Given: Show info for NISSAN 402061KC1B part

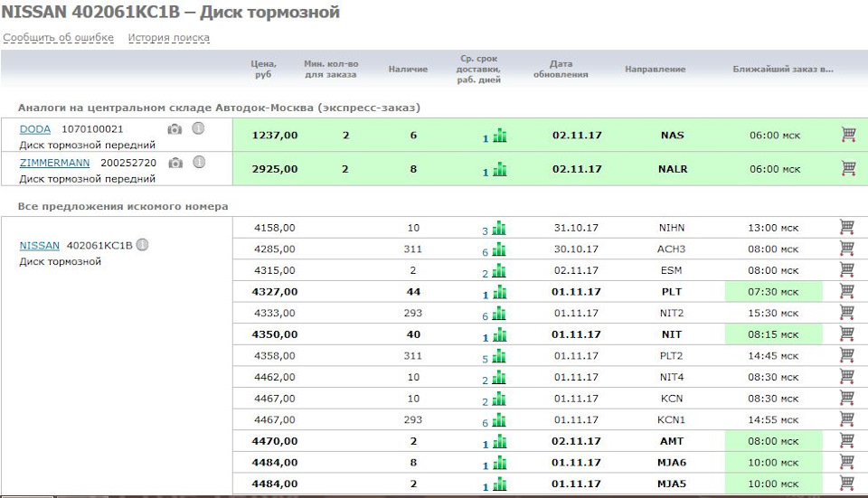Looking at the screenshot, I should (x=142, y=245).
